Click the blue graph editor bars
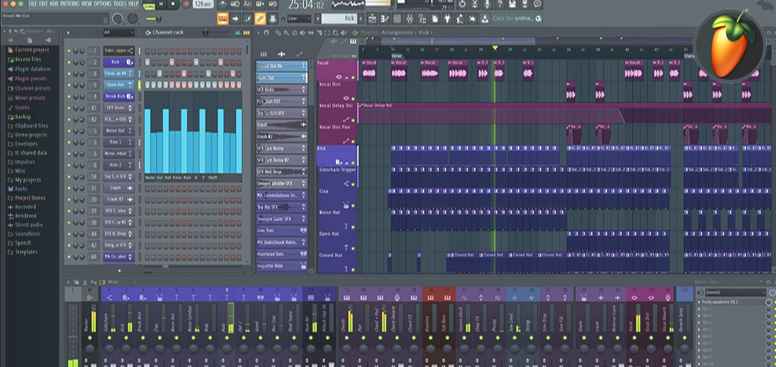776x367 pixels. [193, 141]
